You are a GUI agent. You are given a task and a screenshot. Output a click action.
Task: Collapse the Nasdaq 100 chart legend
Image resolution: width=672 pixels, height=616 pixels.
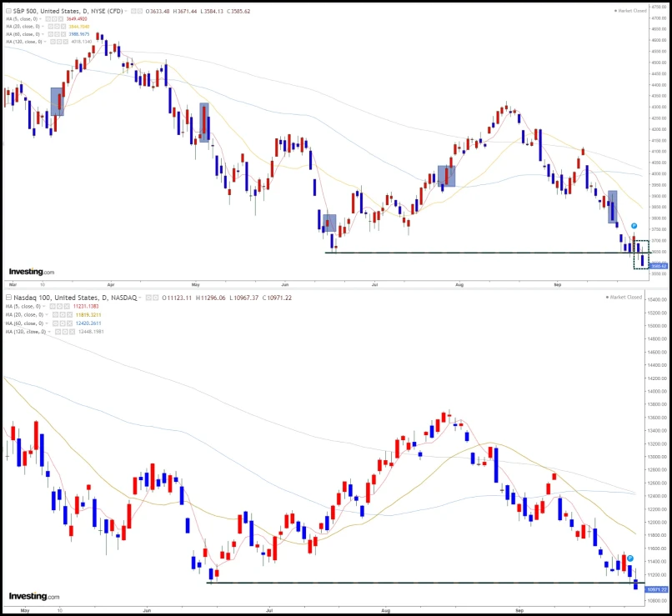pyautogui.click(x=8, y=298)
